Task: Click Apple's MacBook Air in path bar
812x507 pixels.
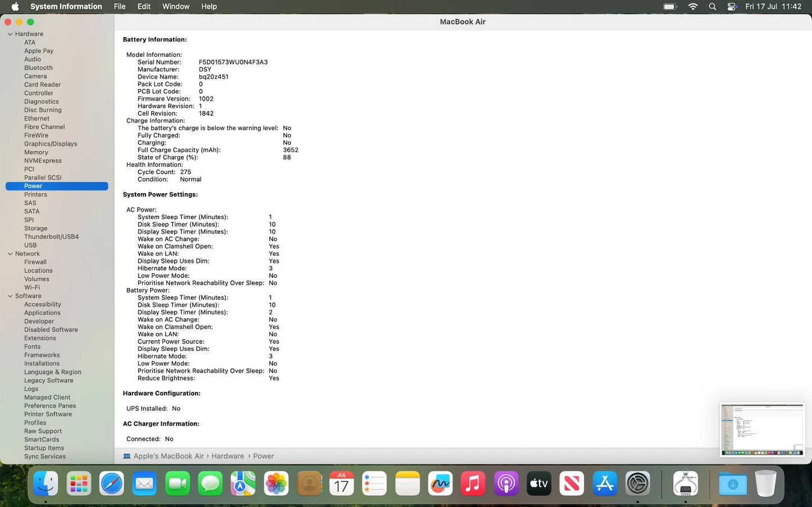Action: click(x=169, y=456)
